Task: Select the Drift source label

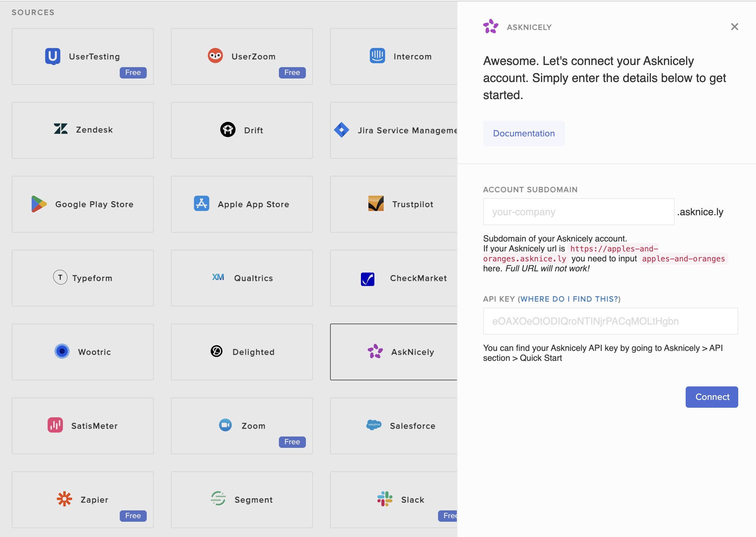Action: pyautogui.click(x=254, y=130)
